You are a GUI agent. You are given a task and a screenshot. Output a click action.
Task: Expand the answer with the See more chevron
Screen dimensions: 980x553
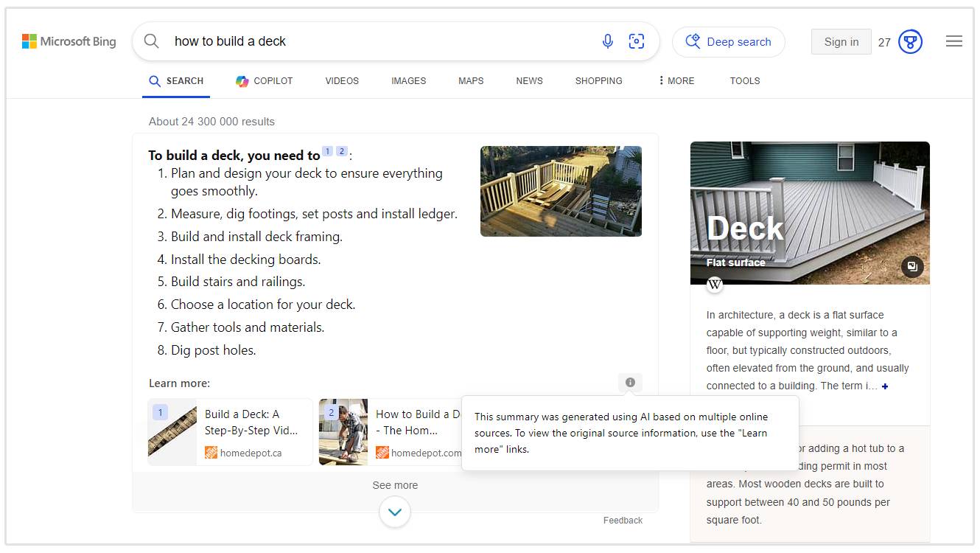pos(395,511)
